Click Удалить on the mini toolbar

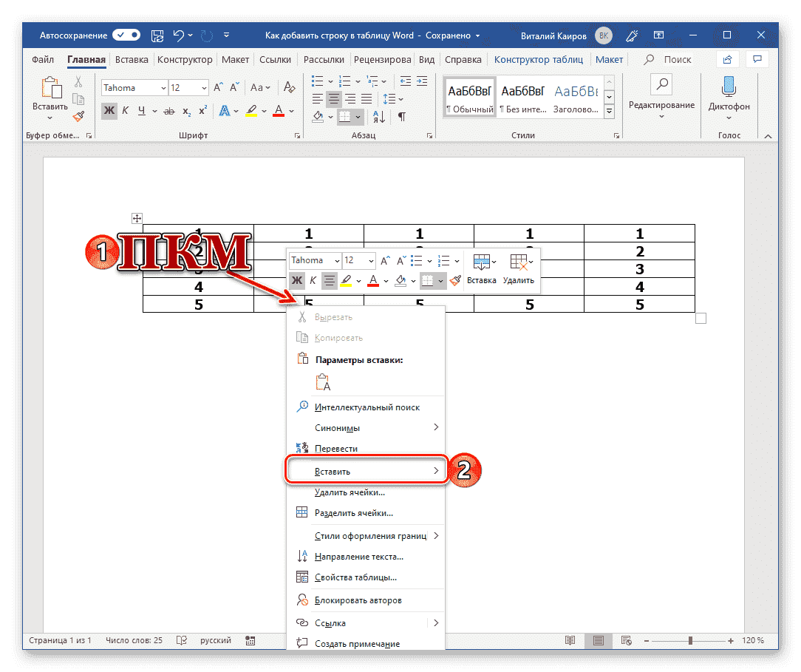[519, 274]
